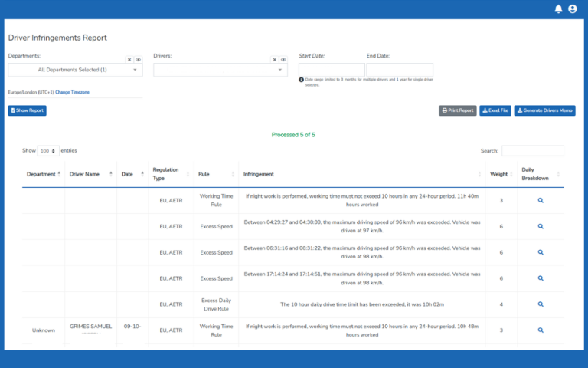Expand the All Departments Selected dropdown
Viewport: 588px width, 368px height.
click(x=75, y=70)
